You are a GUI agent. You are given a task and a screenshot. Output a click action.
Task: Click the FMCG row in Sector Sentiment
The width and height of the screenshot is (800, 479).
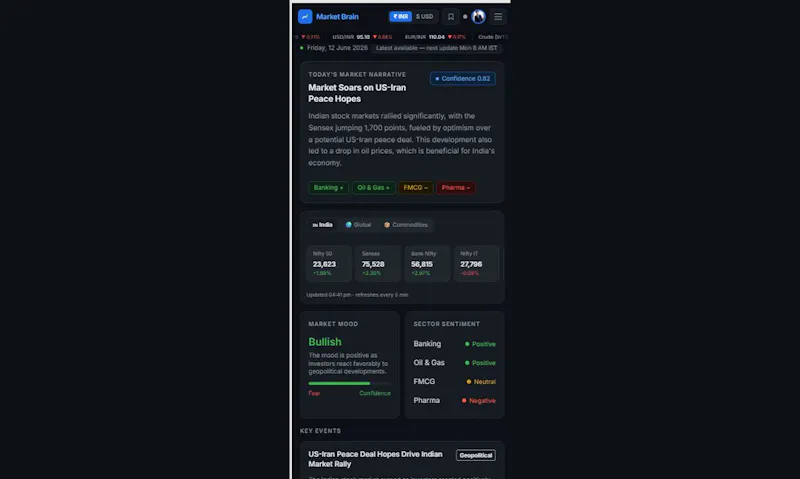click(455, 382)
